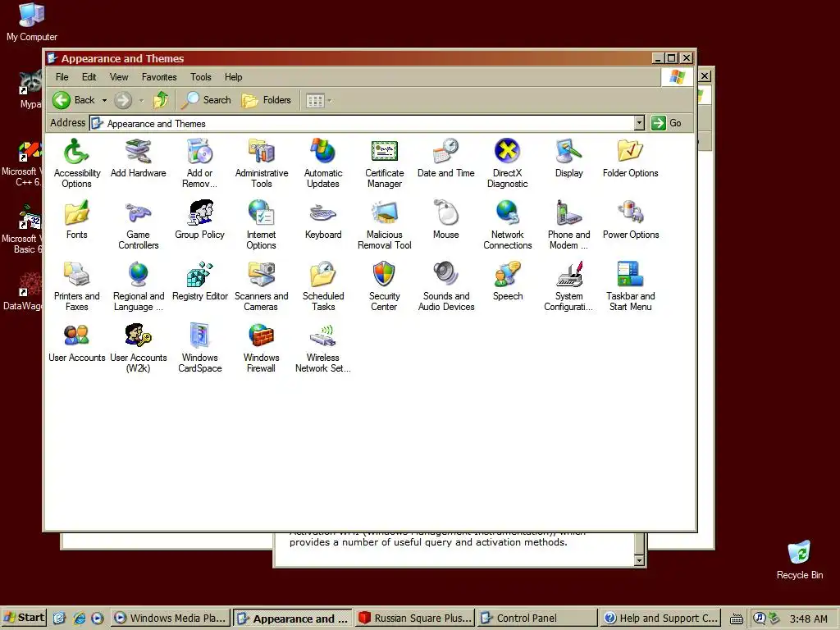Open the Favorites menu

coord(159,77)
